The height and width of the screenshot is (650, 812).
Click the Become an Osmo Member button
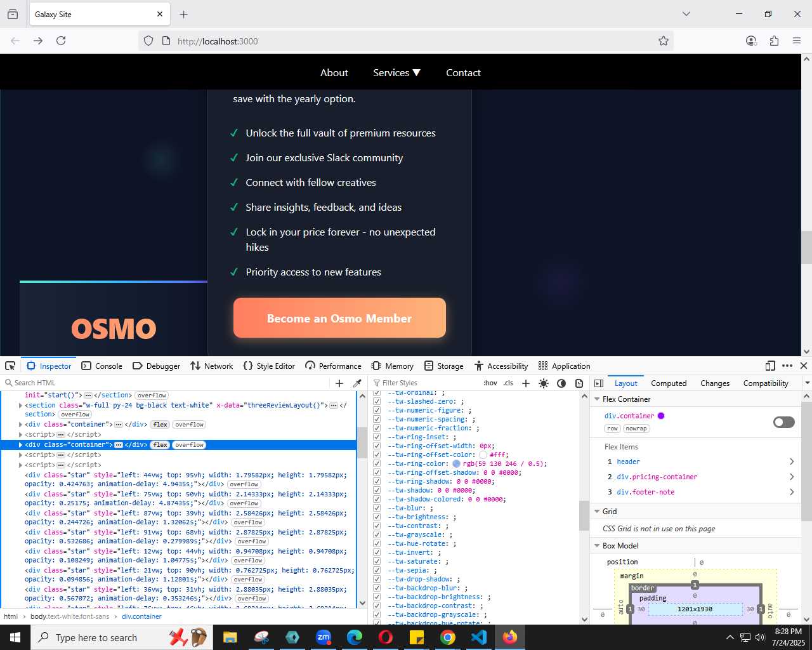pos(339,317)
